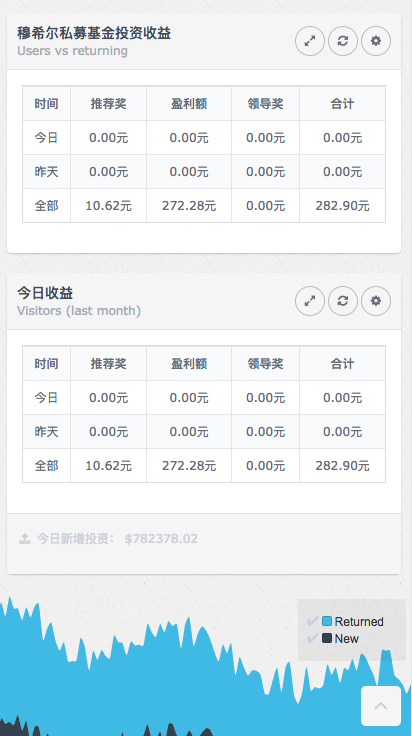Screen dimensions: 412x736
Task: Click the Returned blue legend swatch
Action: pos(327,621)
